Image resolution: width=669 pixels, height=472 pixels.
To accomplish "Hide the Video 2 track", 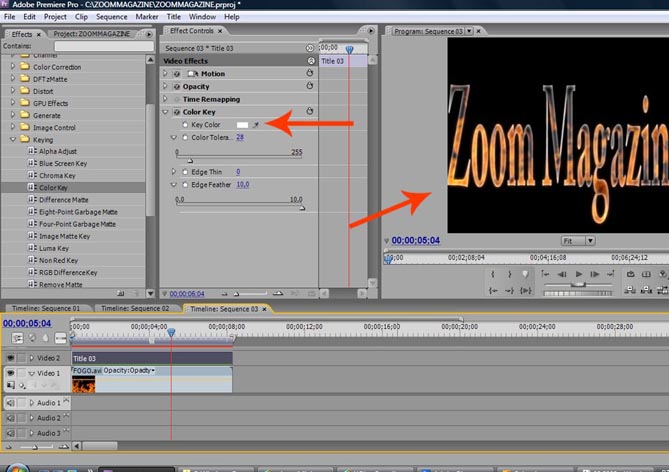I will point(10,357).
